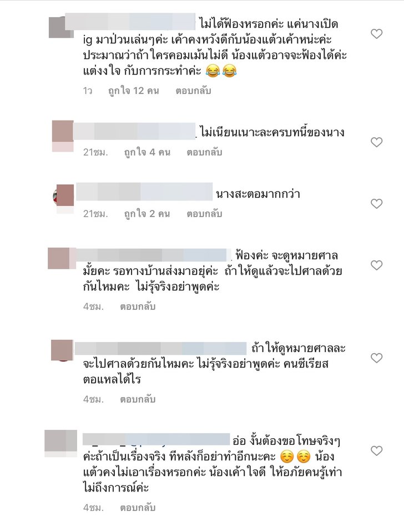Reply to the ฟ้องค่ะ comment
Screen dimensions: 404x532
click(x=138, y=307)
